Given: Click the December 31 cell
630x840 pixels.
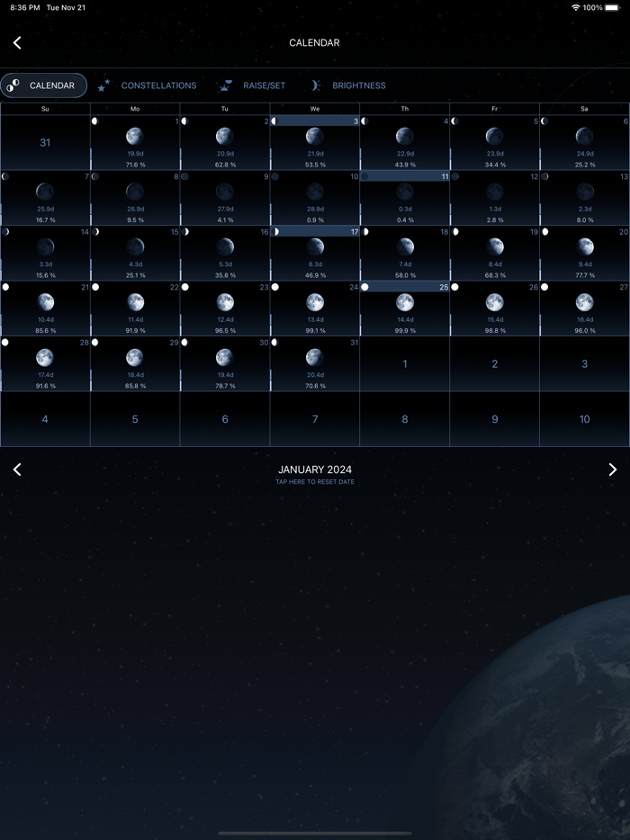Looking at the screenshot, I should pos(45,142).
